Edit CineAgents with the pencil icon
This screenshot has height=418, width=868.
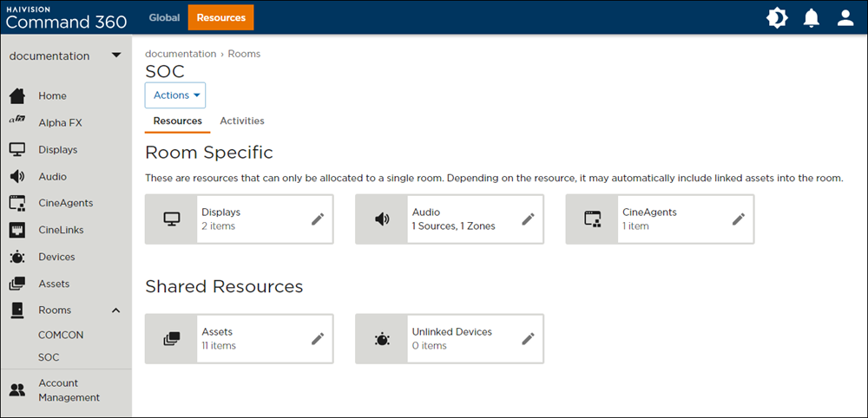pos(738,219)
